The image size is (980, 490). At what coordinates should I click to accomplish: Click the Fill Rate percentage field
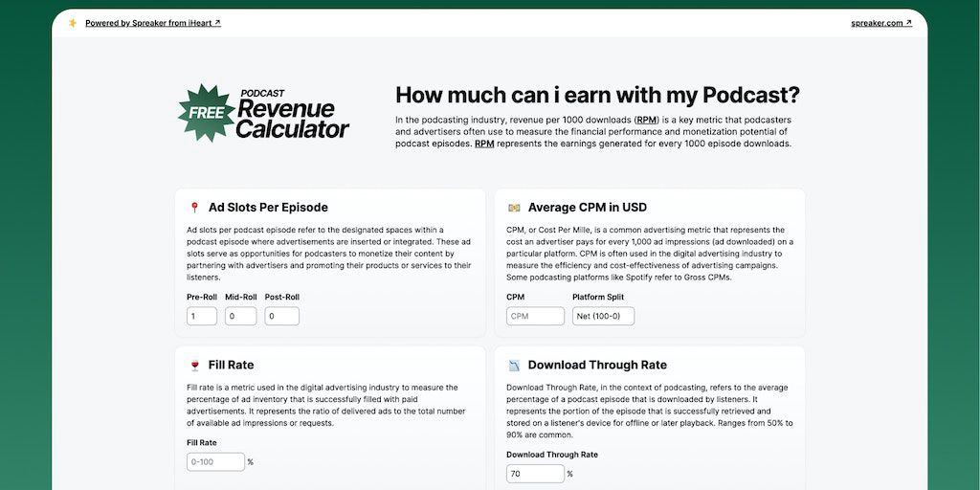pyautogui.click(x=215, y=462)
